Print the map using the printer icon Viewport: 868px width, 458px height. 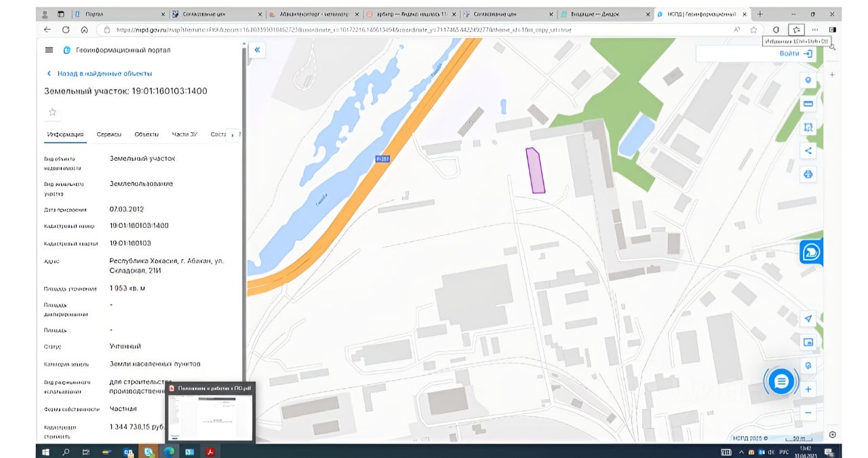(808, 174)
